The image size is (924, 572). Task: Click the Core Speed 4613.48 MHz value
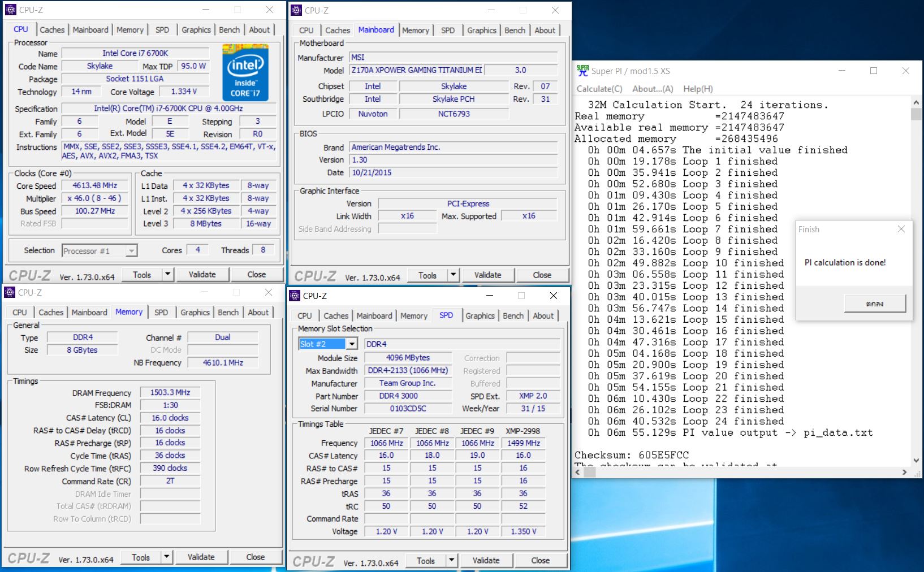pyautogui.click(x=95, y=185)
